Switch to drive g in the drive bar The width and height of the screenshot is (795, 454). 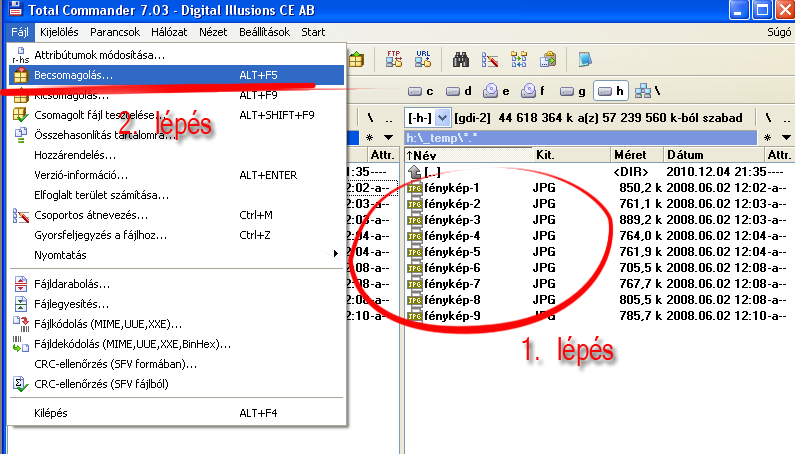tap(572, 91)
